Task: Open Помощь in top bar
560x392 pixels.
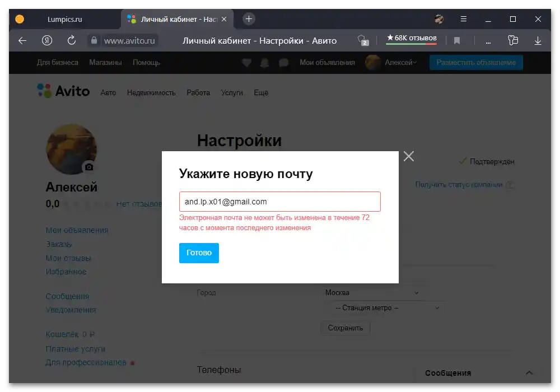Action: click(146, 63)
